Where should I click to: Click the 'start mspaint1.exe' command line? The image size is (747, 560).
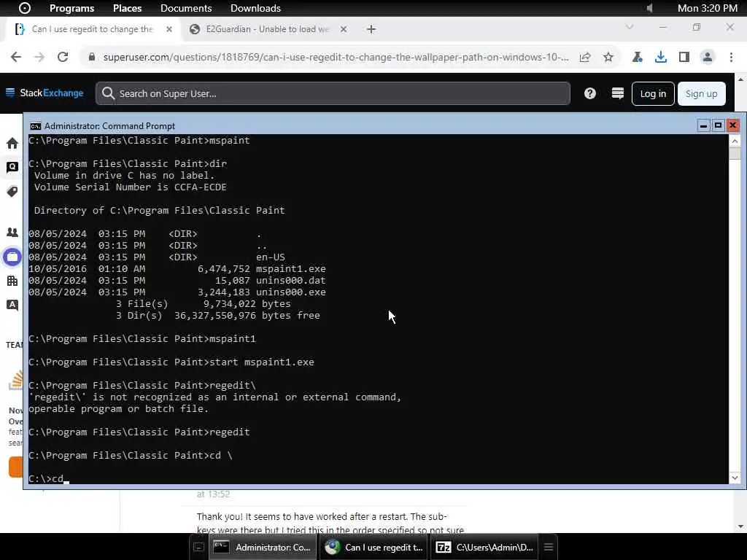click(171, 362)
